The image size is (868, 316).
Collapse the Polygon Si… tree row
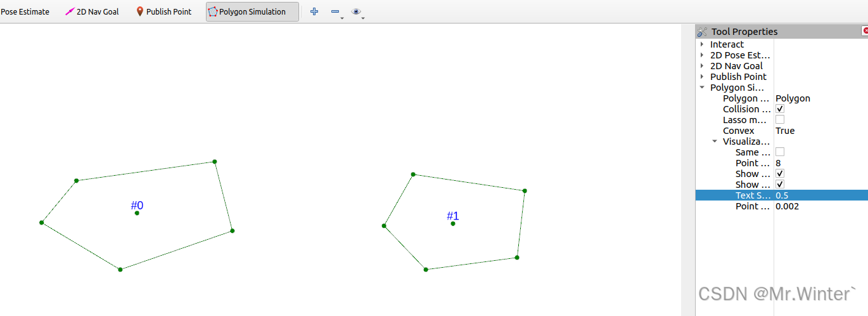[702, 88]
